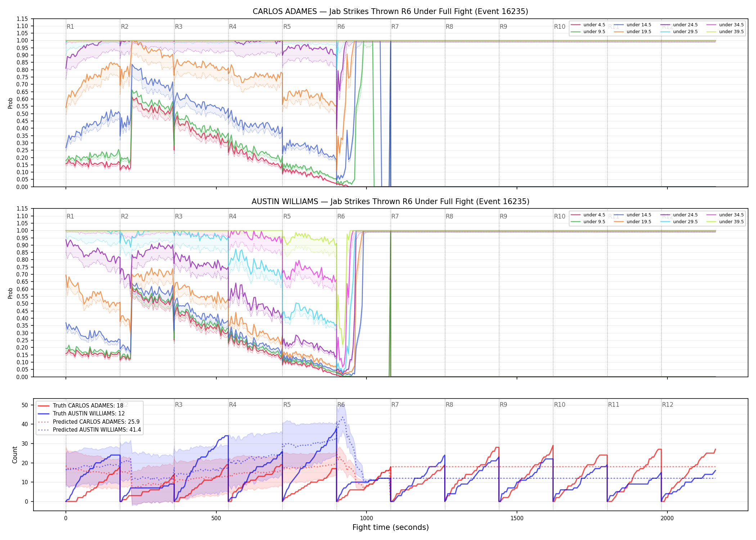The image size is (756, 540).
Task: Click 'under 39.5' legend entry in Carlos Adames chart
Action: click(725, 32)
